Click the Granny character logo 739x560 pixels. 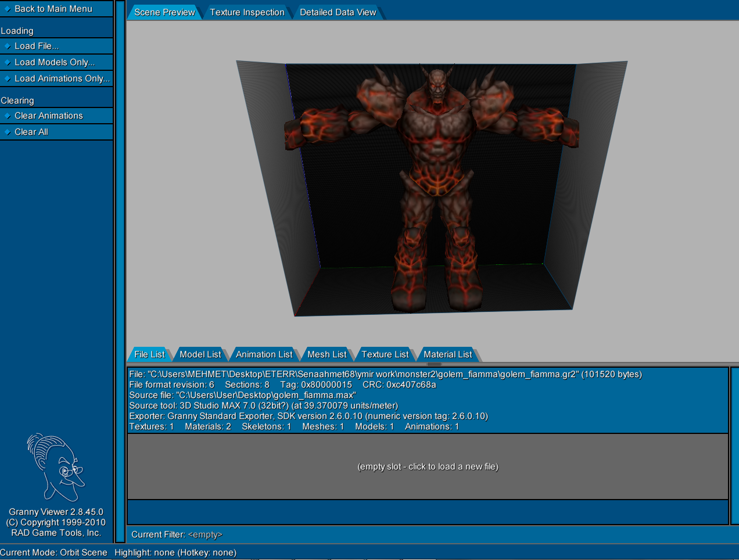(55, 467)
